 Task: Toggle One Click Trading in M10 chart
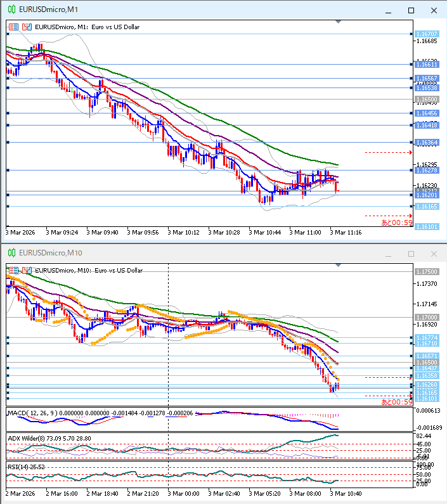click(14, 270)
